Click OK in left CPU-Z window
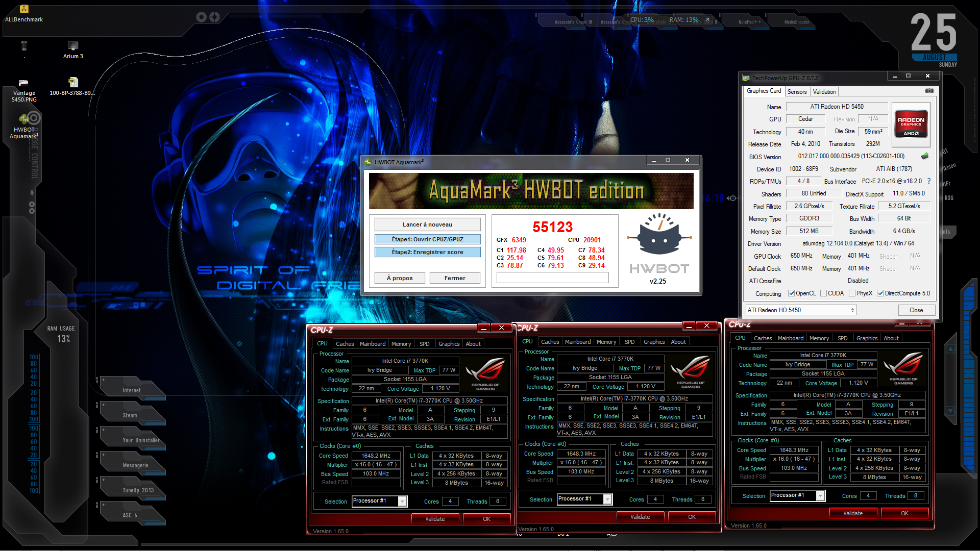980x551 pixels. (x=486, y=519)
